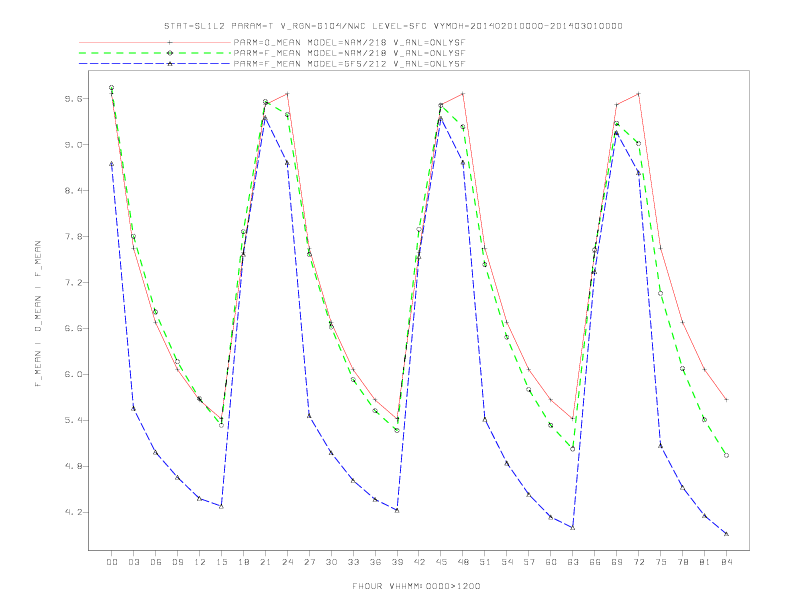Click the 15 forecast hour tick label
The width and height of the screenshot is (792, 612).
click(221, 562)
